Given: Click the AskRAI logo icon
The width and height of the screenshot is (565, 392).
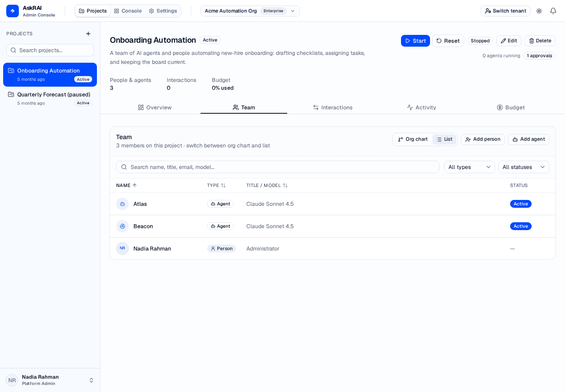Looking at the screenshot, I should [x=13, y=11].
